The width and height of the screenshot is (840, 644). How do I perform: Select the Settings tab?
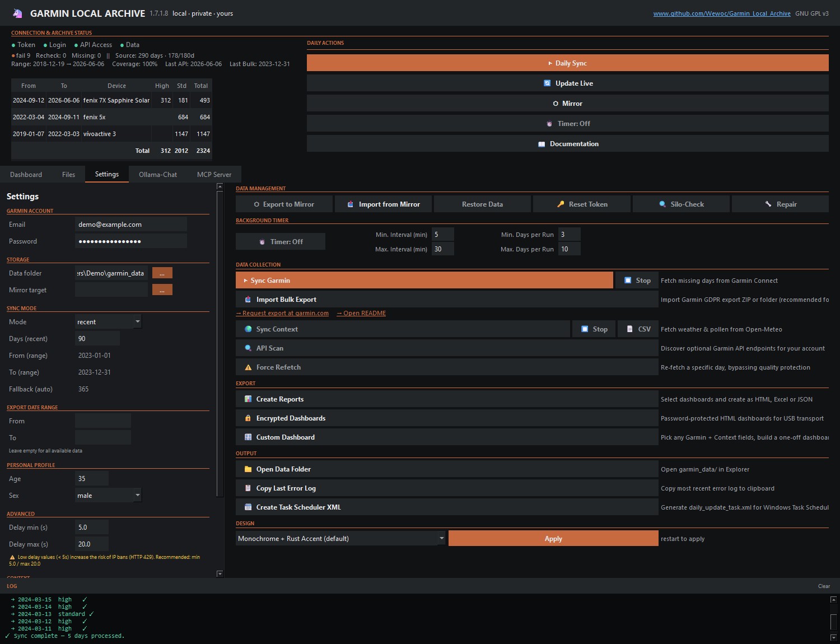pyautogui.click(x=106, y=174)
